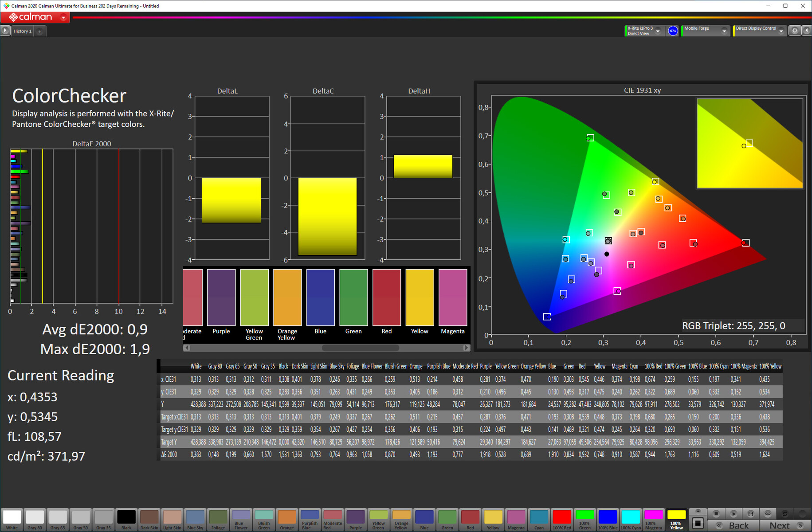
Task: Enable continuous read infinity icon
Action: pyautogui.click(x=768, y=513)
